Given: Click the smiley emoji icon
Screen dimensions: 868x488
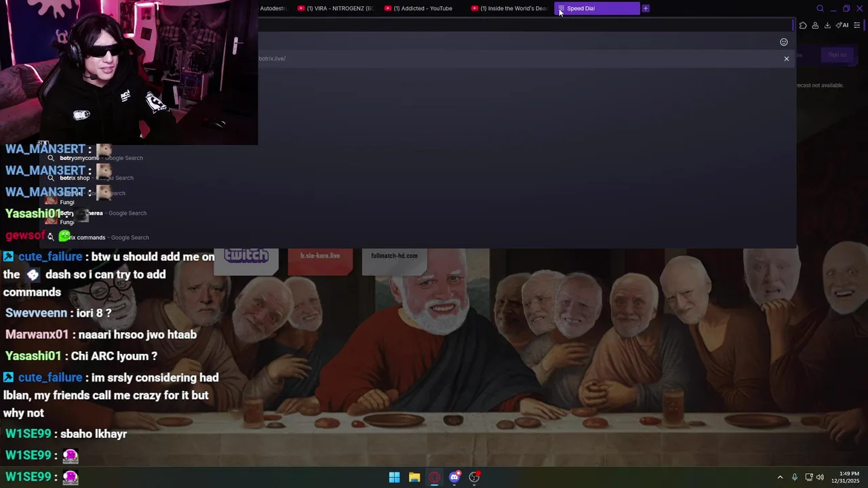Looking at the screenshot, I should tap(784, 42).
